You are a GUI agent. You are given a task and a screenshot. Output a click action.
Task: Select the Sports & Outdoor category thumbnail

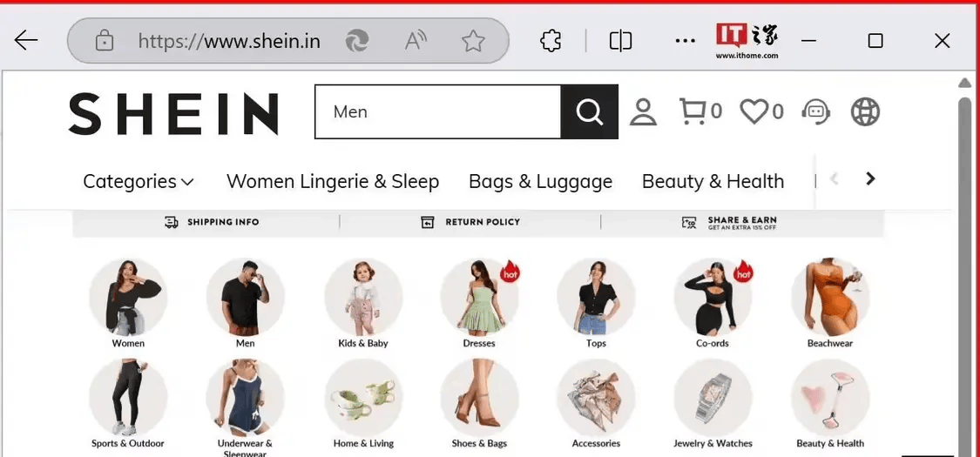point(128,398)
